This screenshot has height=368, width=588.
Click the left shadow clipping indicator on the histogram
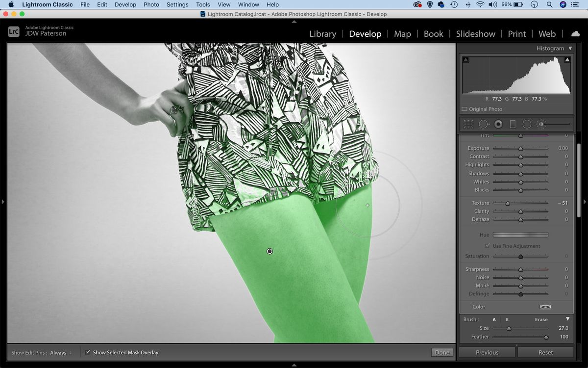pos(465,59)
